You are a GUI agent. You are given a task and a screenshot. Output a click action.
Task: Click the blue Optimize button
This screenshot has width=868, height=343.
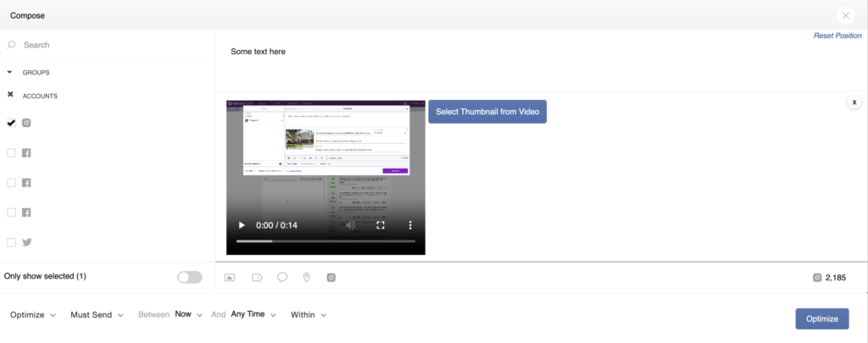tap(822, 318)
